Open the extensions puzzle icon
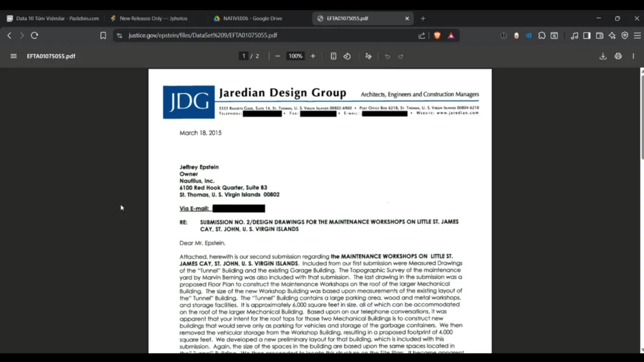 (x=542, y=35)
